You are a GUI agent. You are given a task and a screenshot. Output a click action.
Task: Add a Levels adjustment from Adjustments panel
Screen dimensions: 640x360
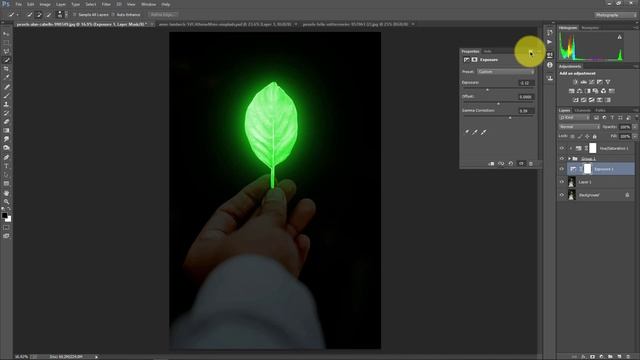coord(584,82)
